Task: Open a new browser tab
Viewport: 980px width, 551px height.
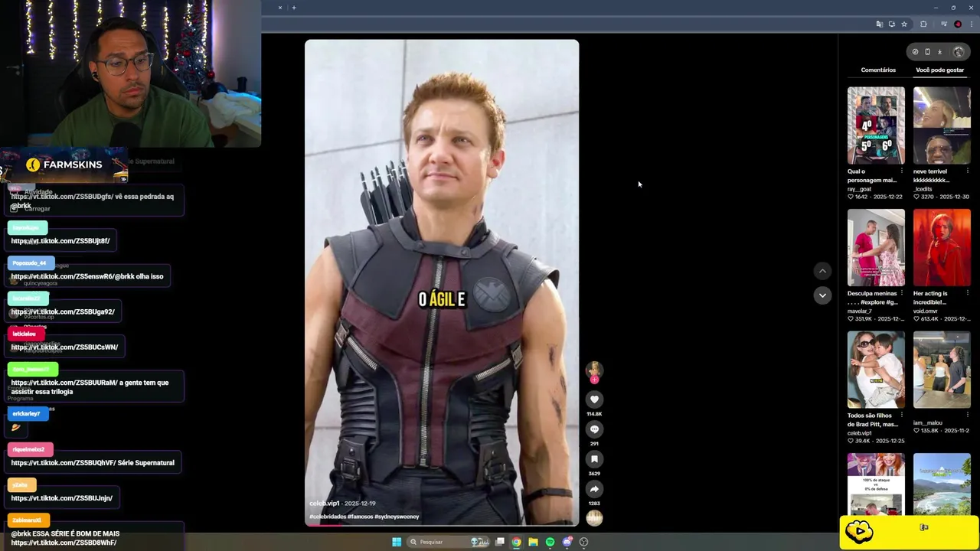Action: [293, 8]
